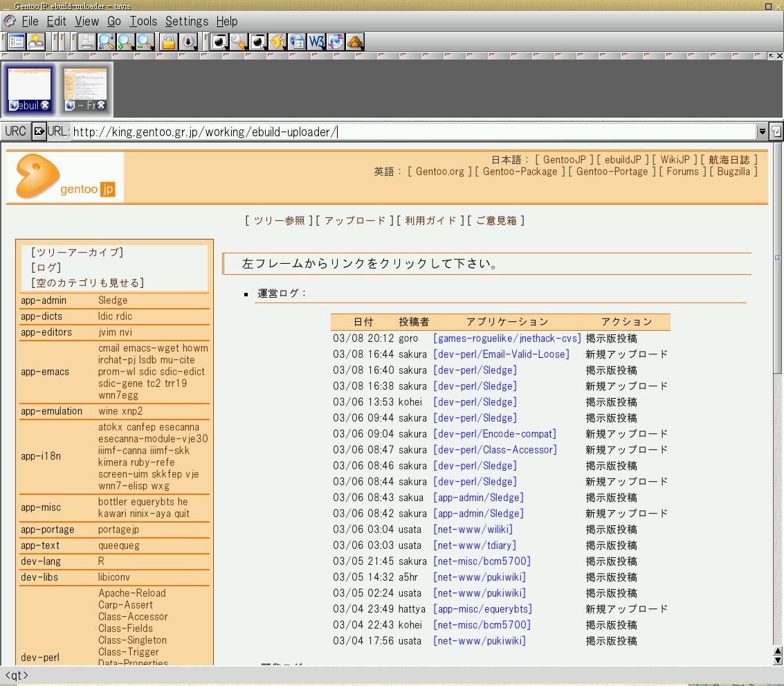Open the WikiJP header link

pyautogui.click(x=675, y=160)
